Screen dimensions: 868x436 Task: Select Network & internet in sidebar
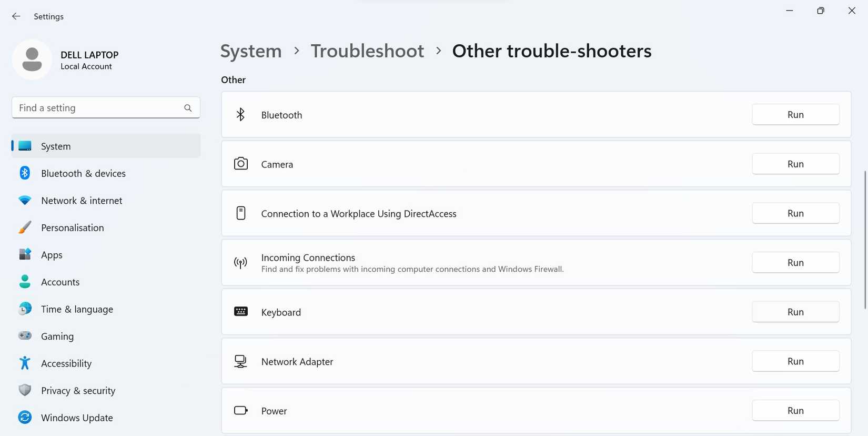(82, 201)
